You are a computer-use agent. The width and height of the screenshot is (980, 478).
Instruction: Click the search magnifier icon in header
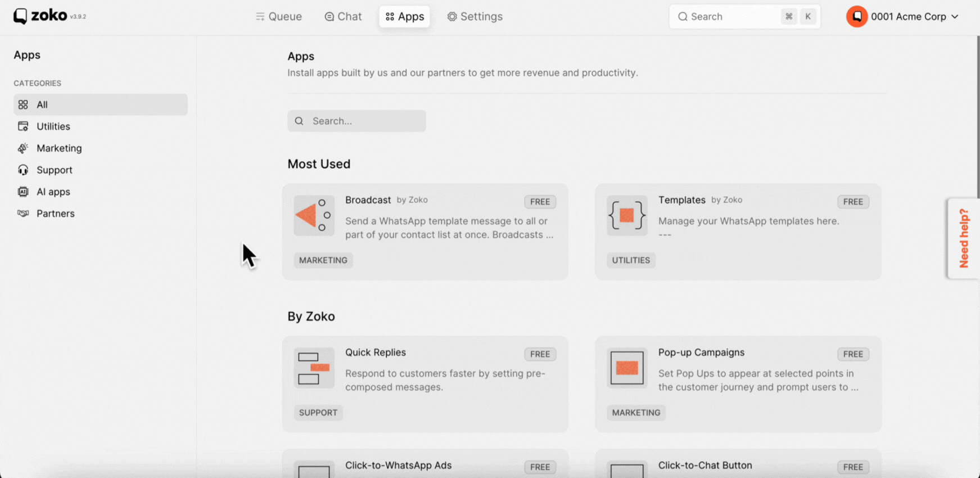pyautogui.click(x=683, y=17)
